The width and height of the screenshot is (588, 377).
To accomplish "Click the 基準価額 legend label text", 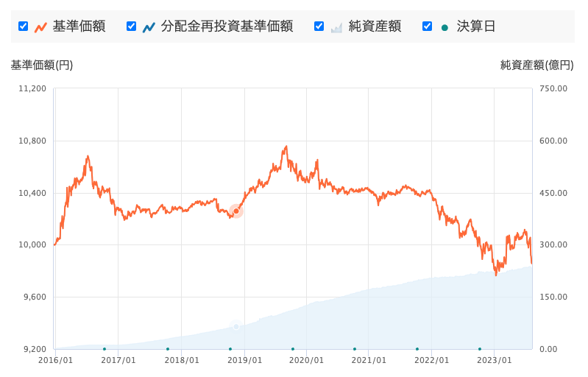I will (79, 27).
